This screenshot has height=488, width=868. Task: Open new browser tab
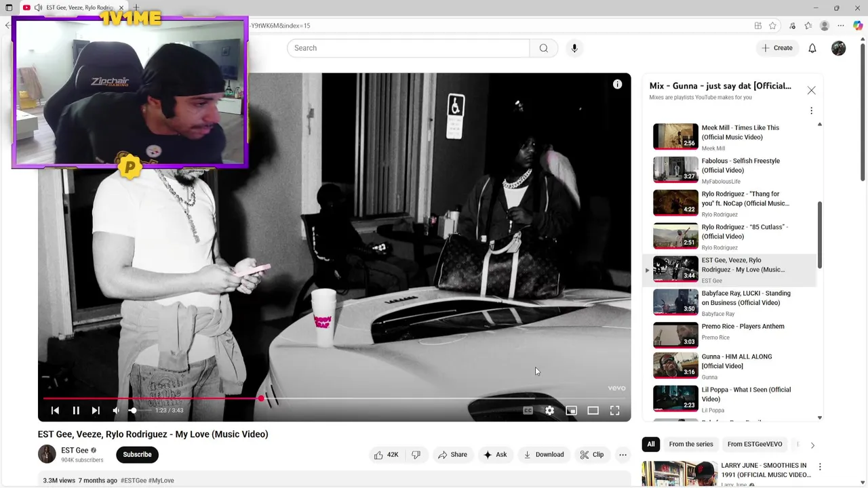click(x=136, y=7)
